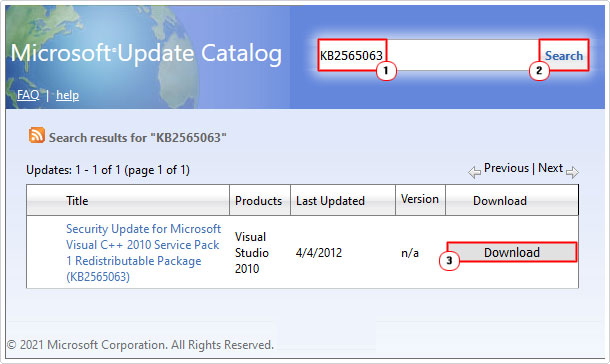Open the FAQ link
Screen dimensions: 610x364
28,94
